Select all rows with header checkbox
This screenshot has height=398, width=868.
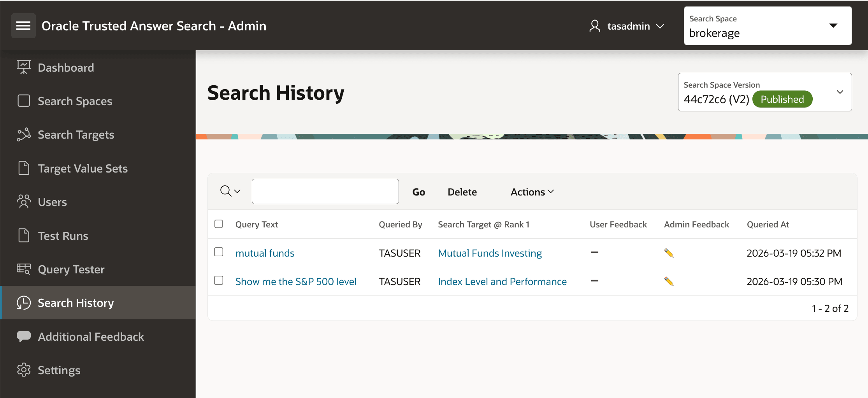coord(218,224)
